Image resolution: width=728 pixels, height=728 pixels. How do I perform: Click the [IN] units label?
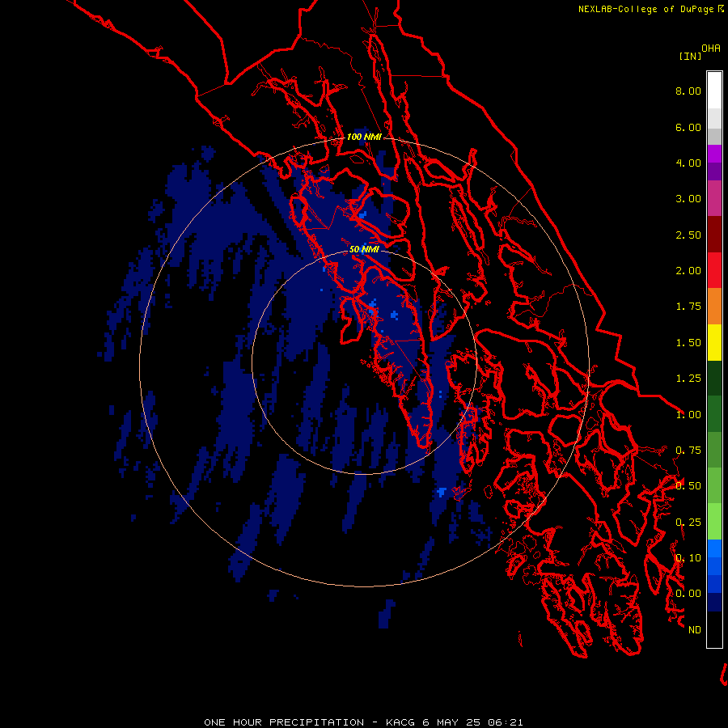(690, 56)
